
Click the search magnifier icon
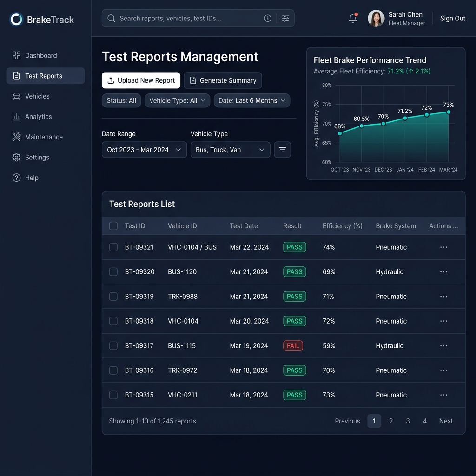[111, 18]
